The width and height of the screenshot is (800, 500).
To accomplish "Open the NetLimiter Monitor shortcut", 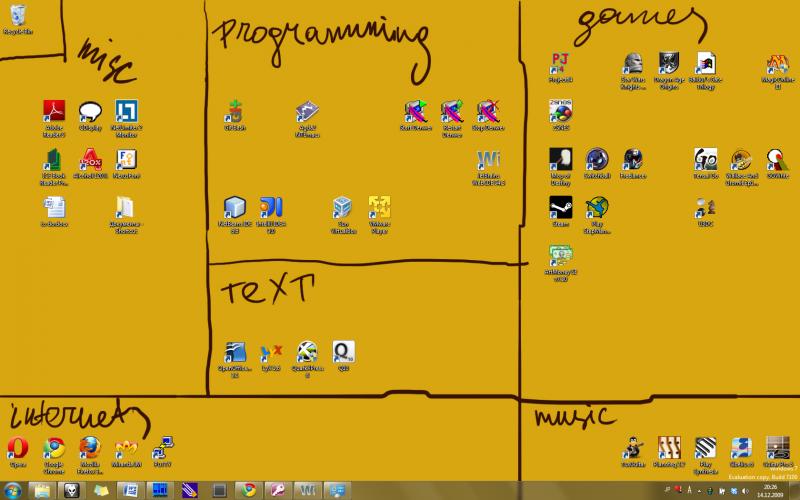I will (x=127, y=111).
